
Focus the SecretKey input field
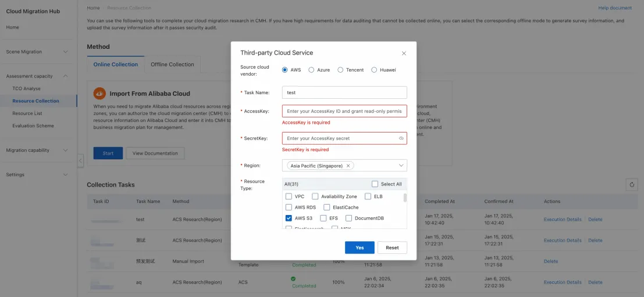pyautogui.click(x=344, y=138)
